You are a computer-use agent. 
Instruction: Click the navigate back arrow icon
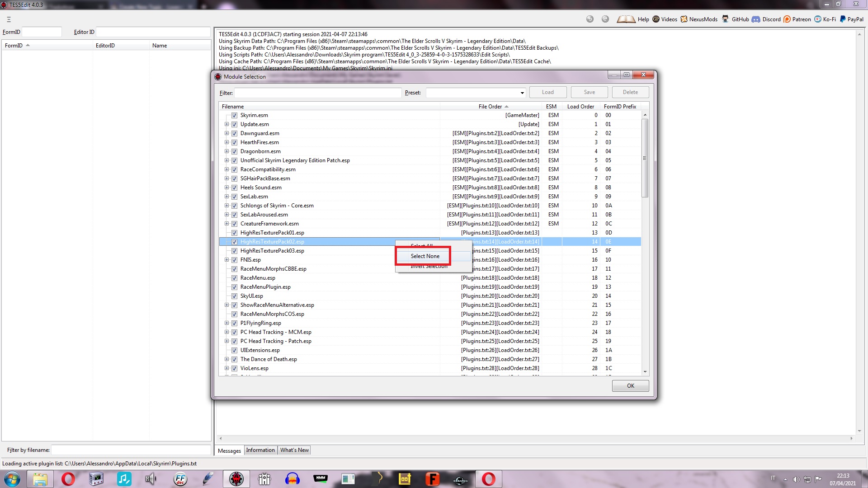pos(590,19)
